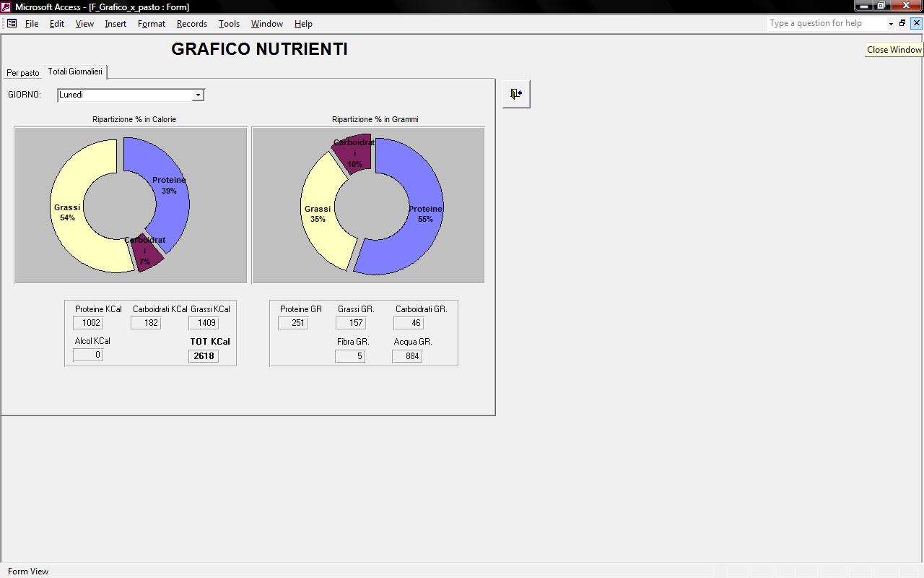Open the Records menu

191,23
